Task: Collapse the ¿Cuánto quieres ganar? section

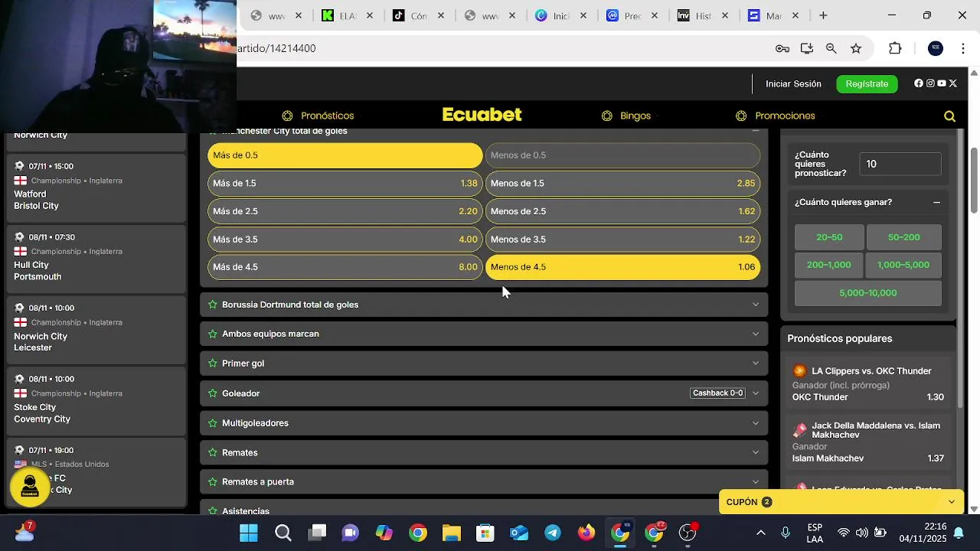Action: 936,203
